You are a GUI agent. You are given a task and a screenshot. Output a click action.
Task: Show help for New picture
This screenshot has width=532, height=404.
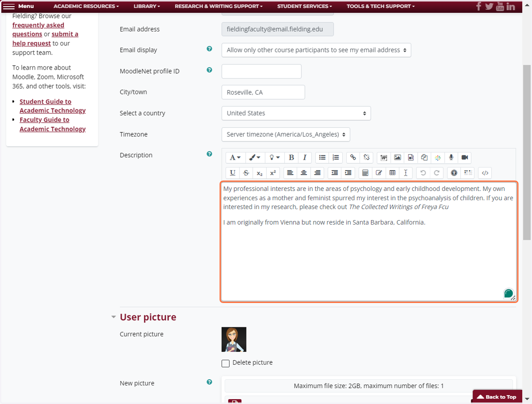(x=210, y=382)
